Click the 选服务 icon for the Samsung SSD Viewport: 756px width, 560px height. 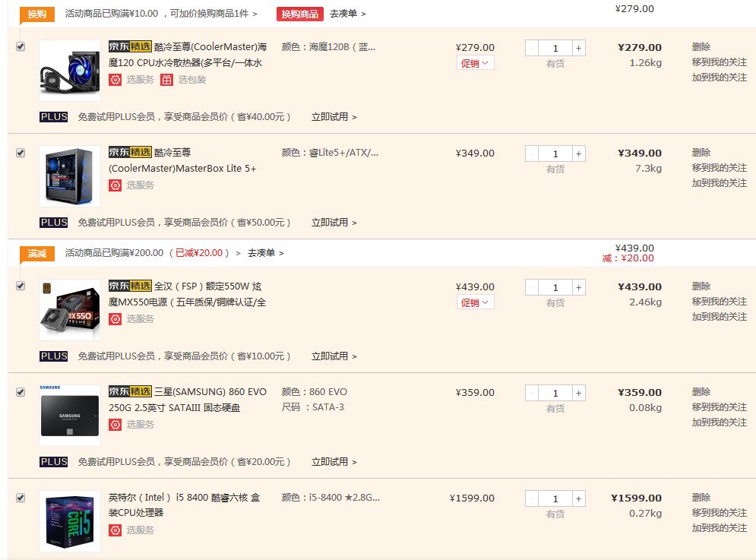pos(115,425)
